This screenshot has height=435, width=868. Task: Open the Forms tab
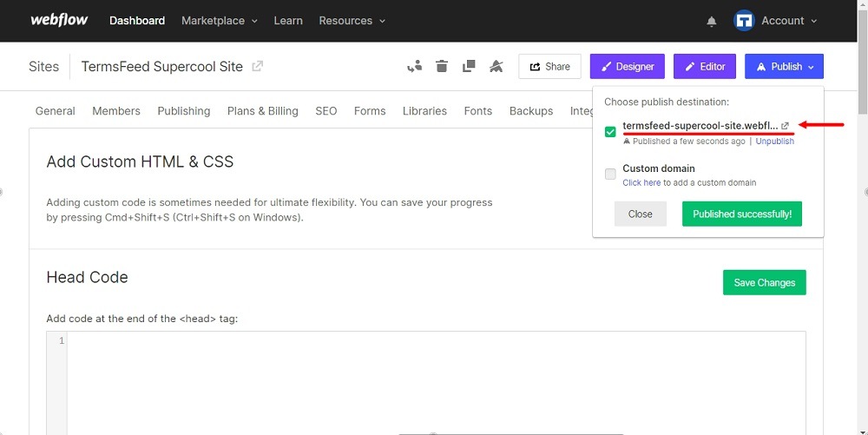(370, 111)
